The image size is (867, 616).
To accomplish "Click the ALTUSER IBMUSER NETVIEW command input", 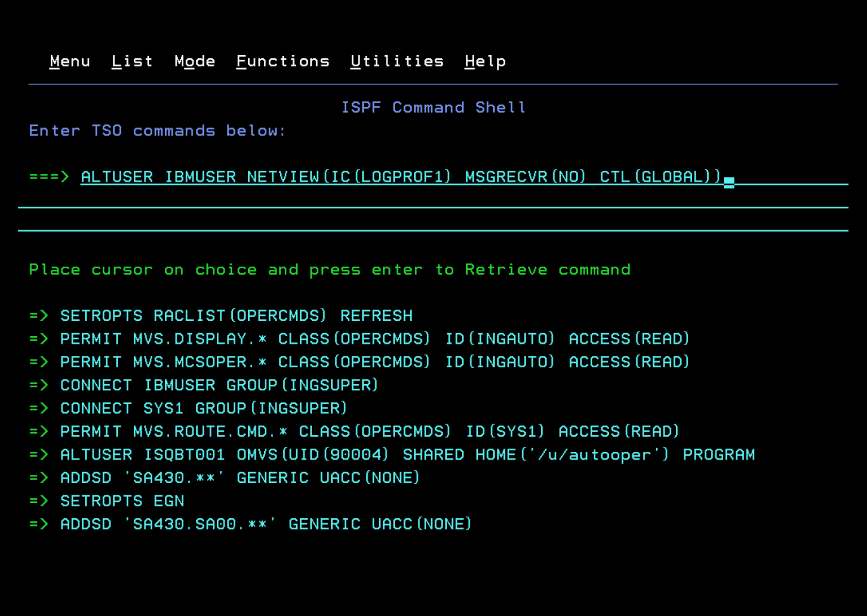I will (401, 177).
